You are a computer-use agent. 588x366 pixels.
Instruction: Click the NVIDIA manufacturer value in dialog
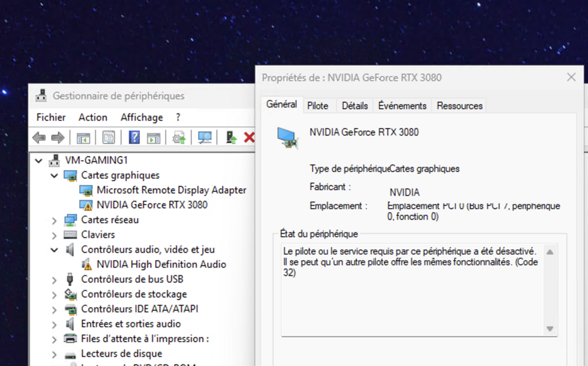point(405,192)
